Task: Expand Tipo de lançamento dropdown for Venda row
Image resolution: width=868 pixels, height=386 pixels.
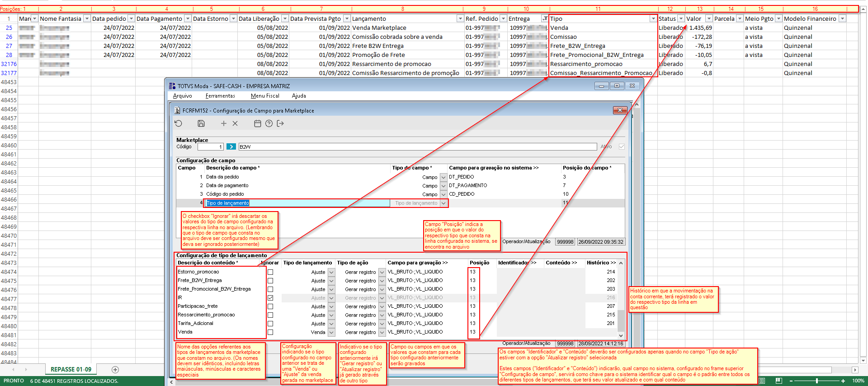Action: point(331,332)
